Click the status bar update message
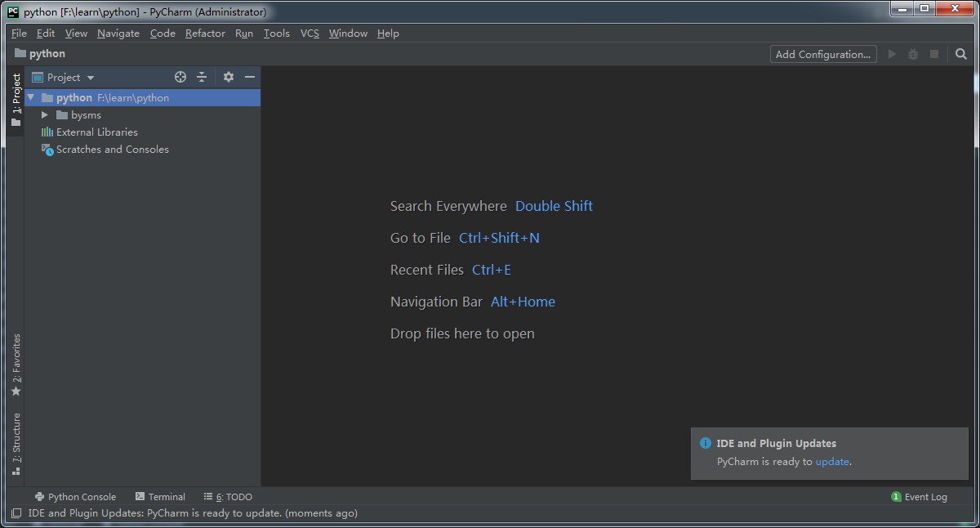This screenshot has height=528, width=980. [x=193, y=513]
